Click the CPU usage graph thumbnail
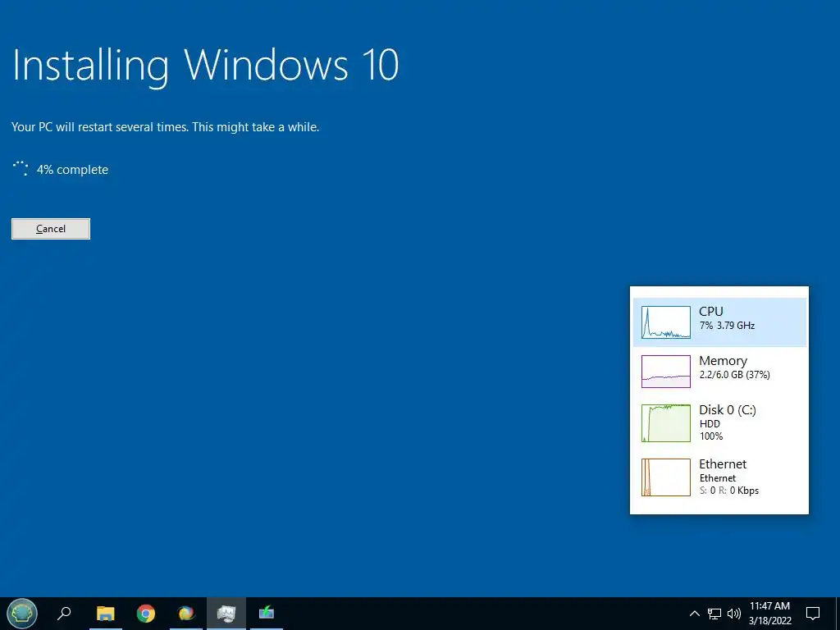The image size is (840, 630). pyautogui.click(x=666, y=322)
